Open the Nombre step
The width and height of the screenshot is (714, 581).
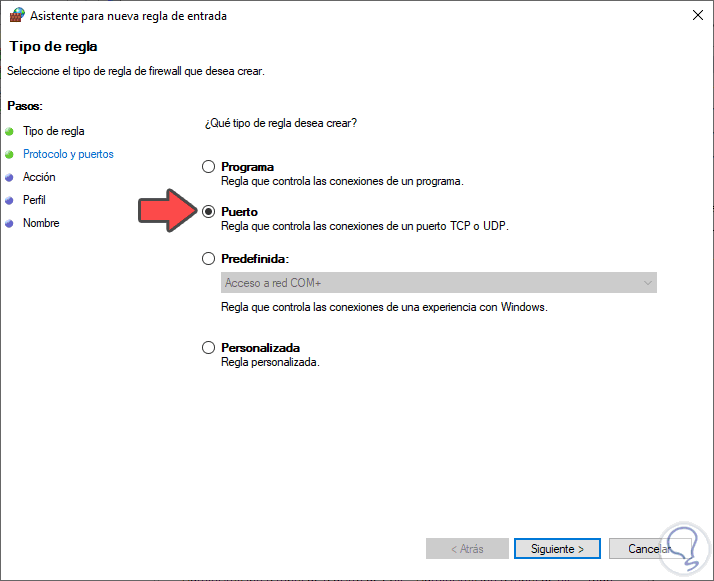click(x=41, y=223)
